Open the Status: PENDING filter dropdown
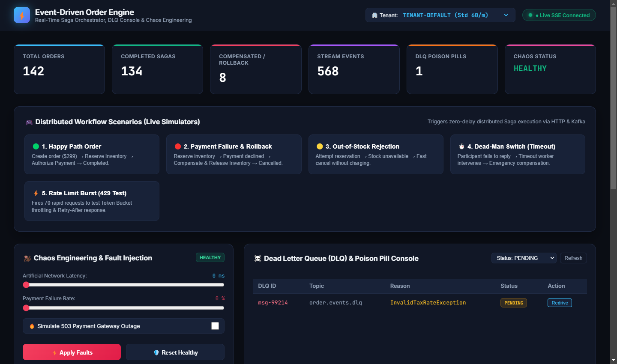The height and width of the screenshot is (364, 617). (x=524, y=258)
